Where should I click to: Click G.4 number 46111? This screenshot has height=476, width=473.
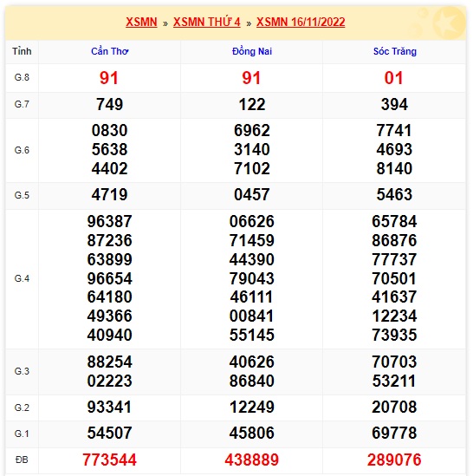[x=252, y=297]
